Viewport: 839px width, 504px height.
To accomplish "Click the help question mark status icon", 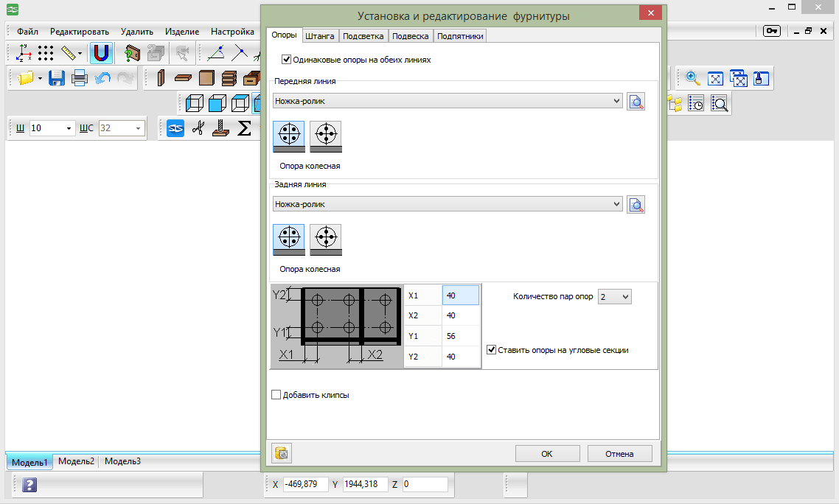I will tap(29, 486).
